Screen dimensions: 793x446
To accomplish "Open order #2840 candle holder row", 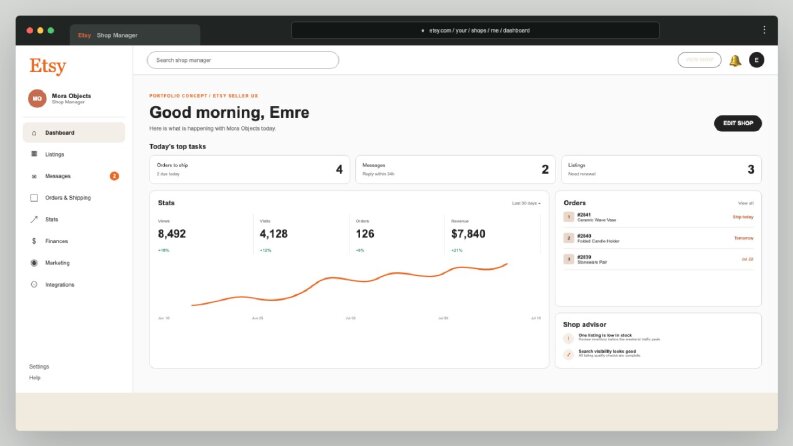I will (658, 238).
